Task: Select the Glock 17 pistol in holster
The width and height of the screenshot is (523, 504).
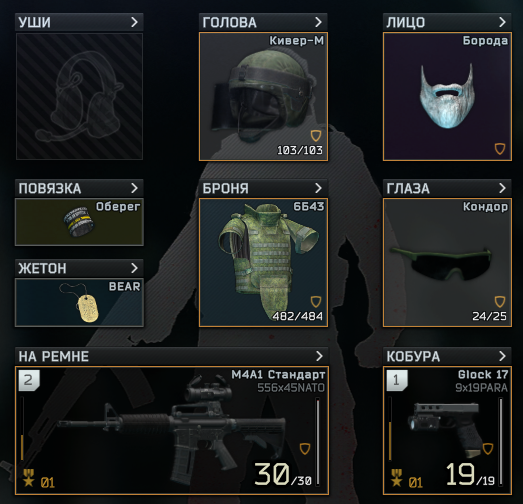Action: [x=447, y=430]
